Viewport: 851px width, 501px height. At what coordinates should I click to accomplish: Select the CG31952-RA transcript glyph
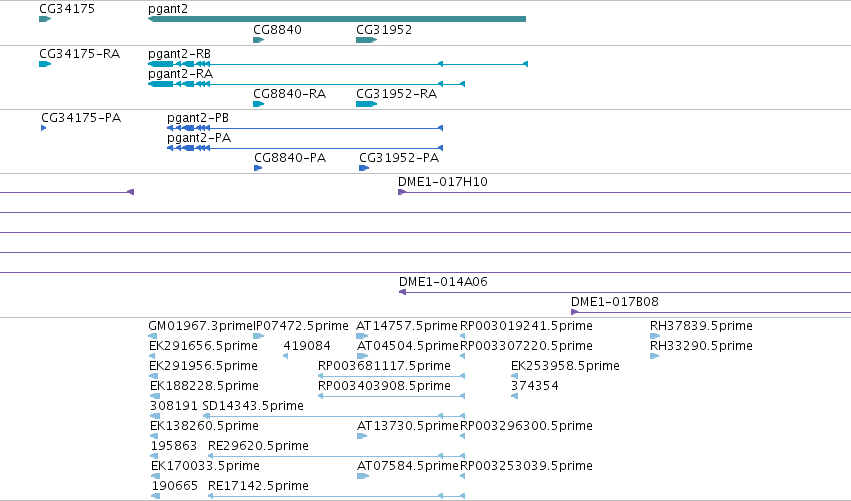pyautogui.click(x=366, y=104)
